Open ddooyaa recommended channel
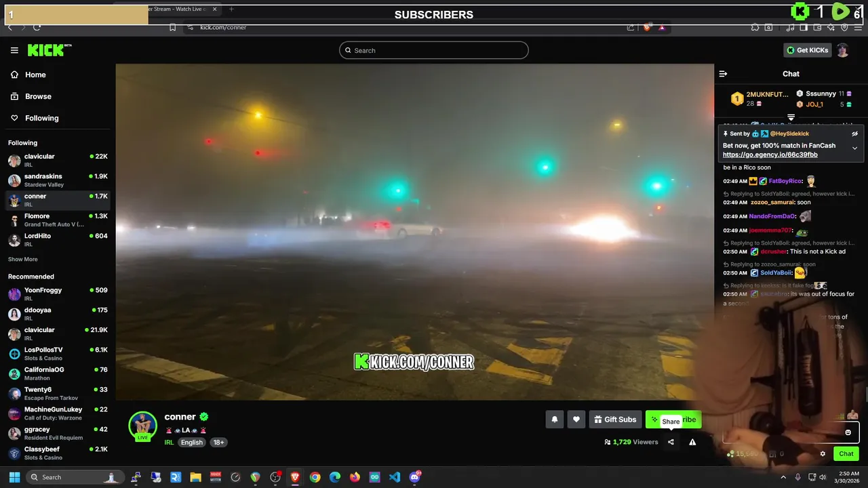868x488 pixels. (x=58, y=314)
